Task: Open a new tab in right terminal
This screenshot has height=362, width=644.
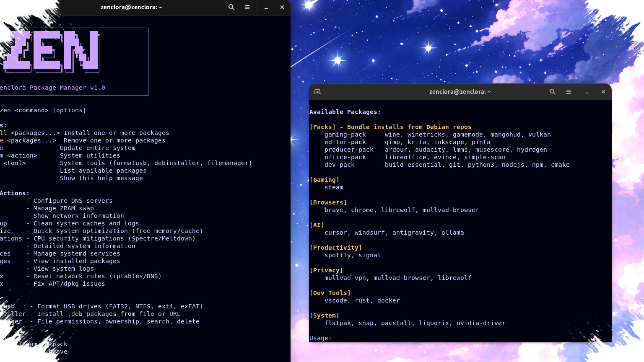Action: (x=317, y=92)
